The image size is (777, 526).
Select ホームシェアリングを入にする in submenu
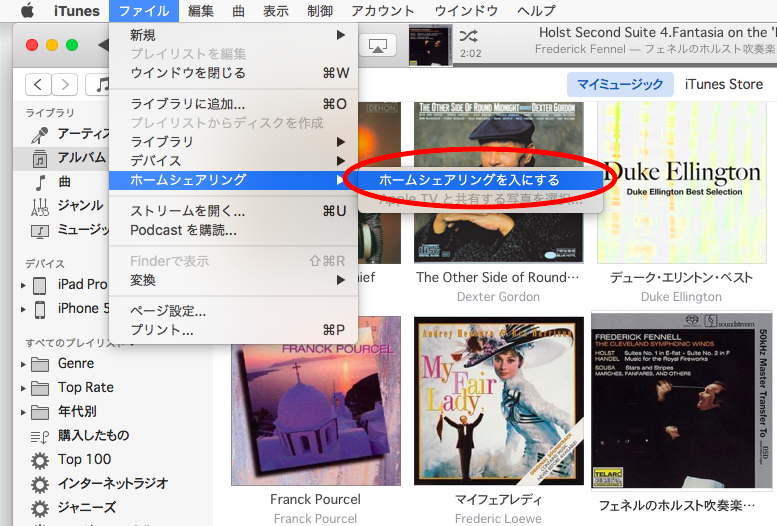coord(480,180)
